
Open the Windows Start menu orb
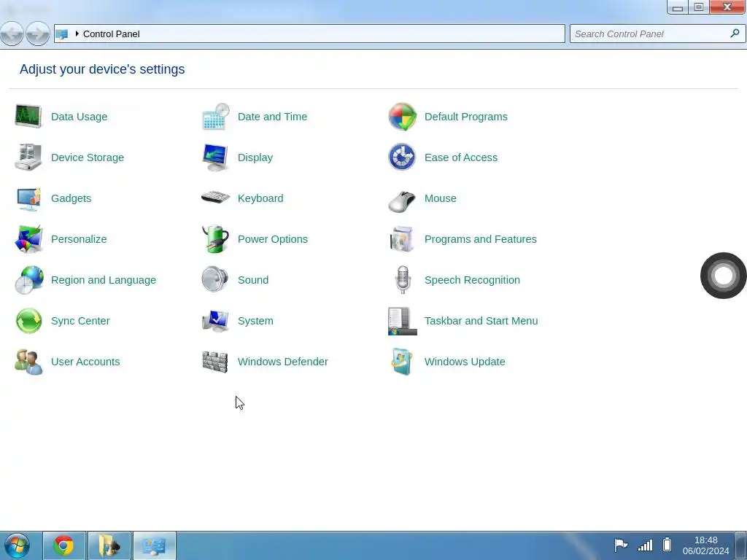coord(18,545)
